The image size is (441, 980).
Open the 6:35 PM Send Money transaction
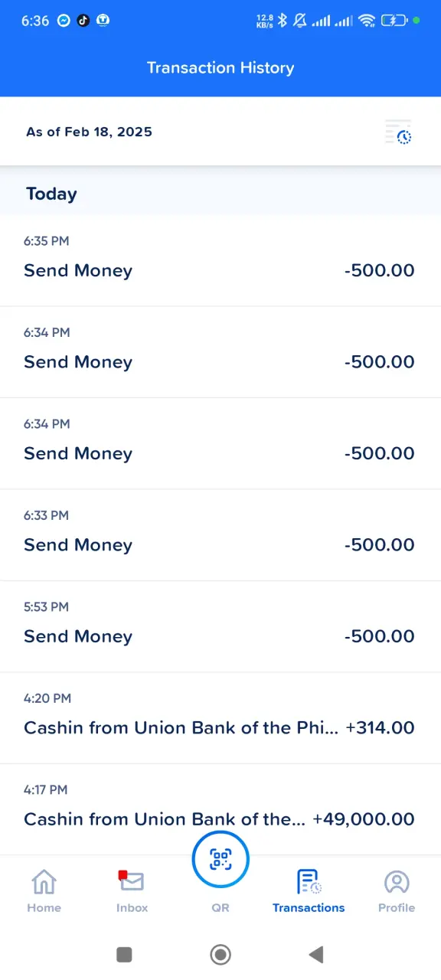[220, 261]
